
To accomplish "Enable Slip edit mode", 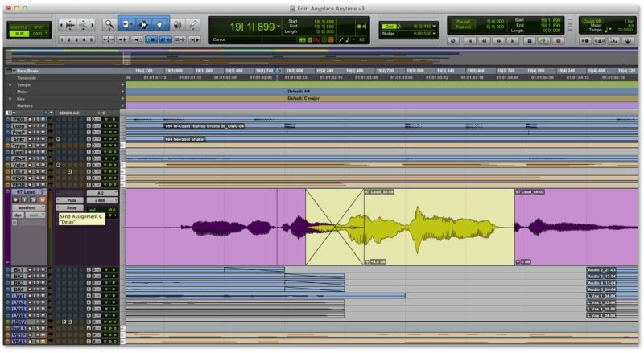I will coord(18,35).
